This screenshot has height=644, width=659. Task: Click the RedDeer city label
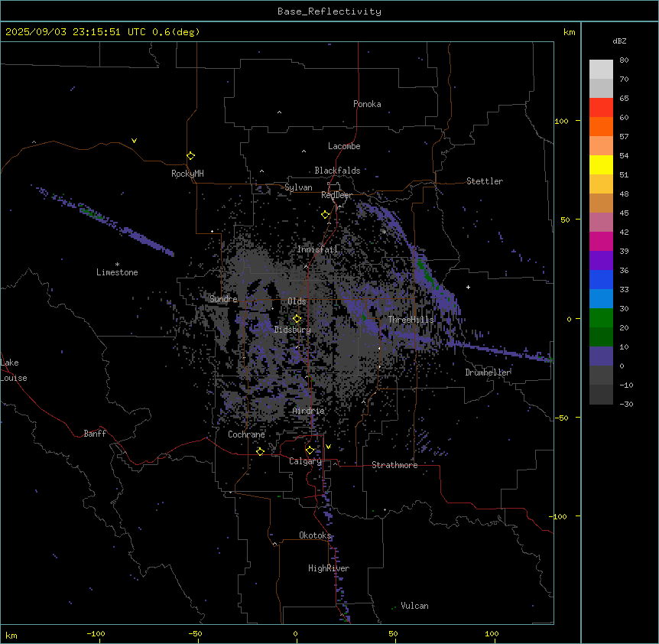coord(336,195)
